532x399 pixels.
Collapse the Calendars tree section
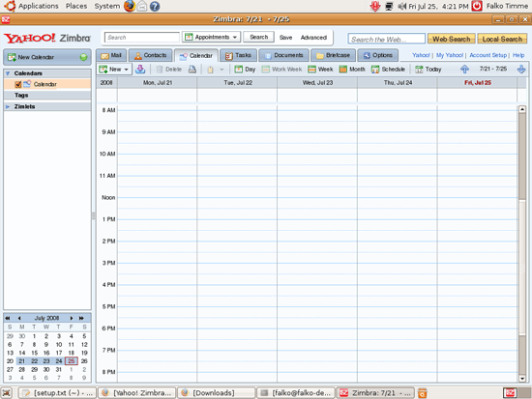[8, 73]
